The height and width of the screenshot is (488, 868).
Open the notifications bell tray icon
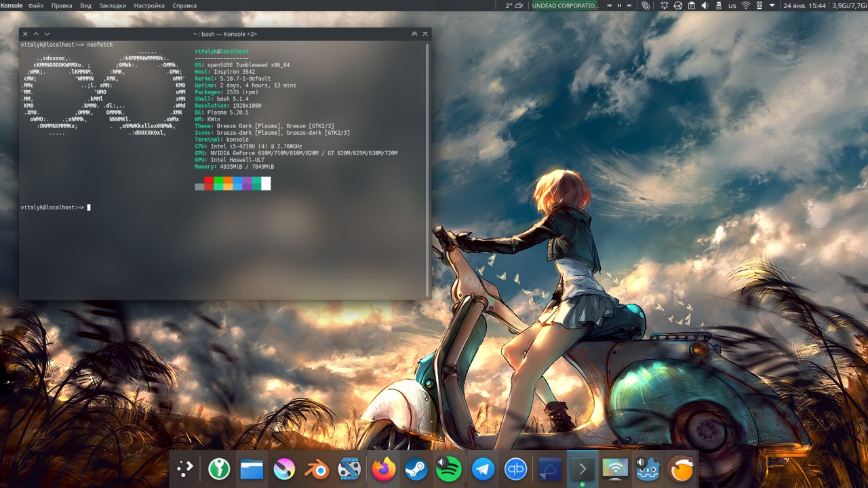(x=664, y=5)
